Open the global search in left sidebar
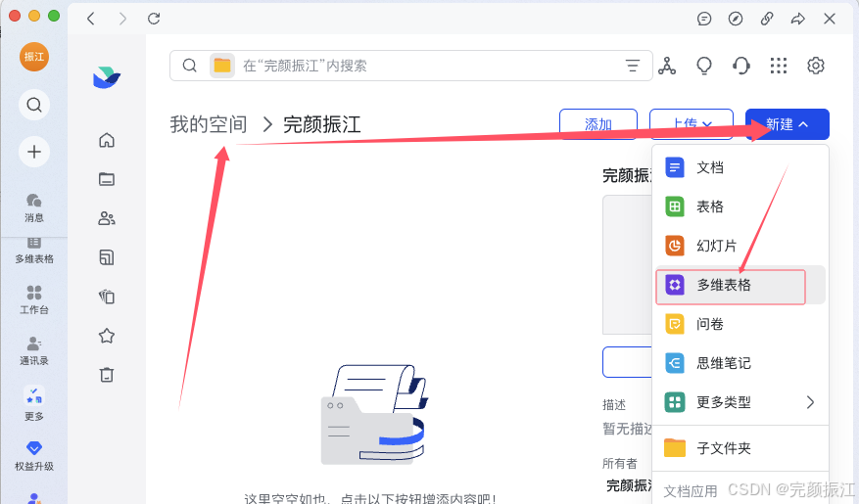This screenshot has height=504, width=859. (x=34, y=105)
